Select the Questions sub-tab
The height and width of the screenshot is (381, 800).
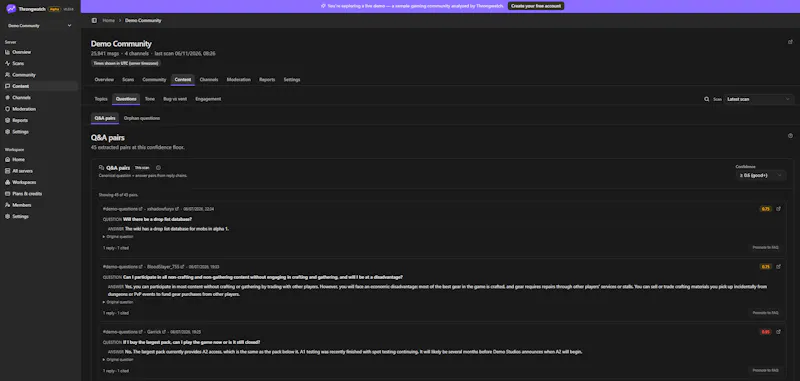[x=126, y=99]
